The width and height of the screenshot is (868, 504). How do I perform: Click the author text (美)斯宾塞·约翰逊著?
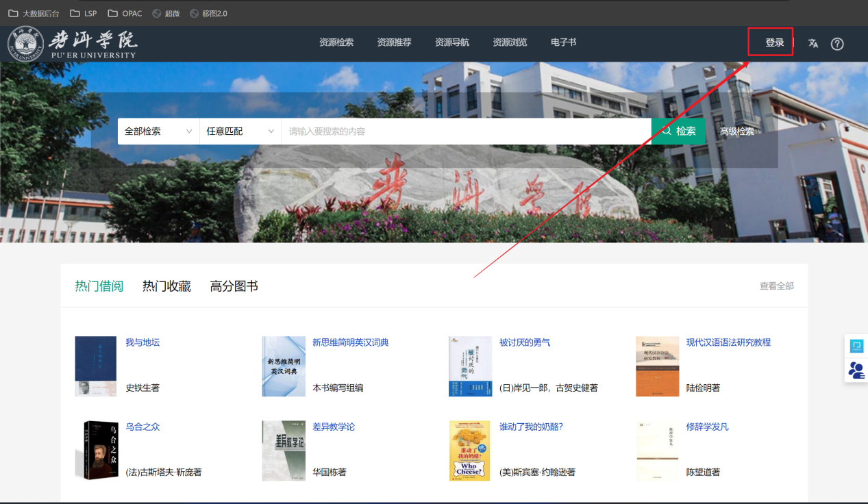pos(537,472)
